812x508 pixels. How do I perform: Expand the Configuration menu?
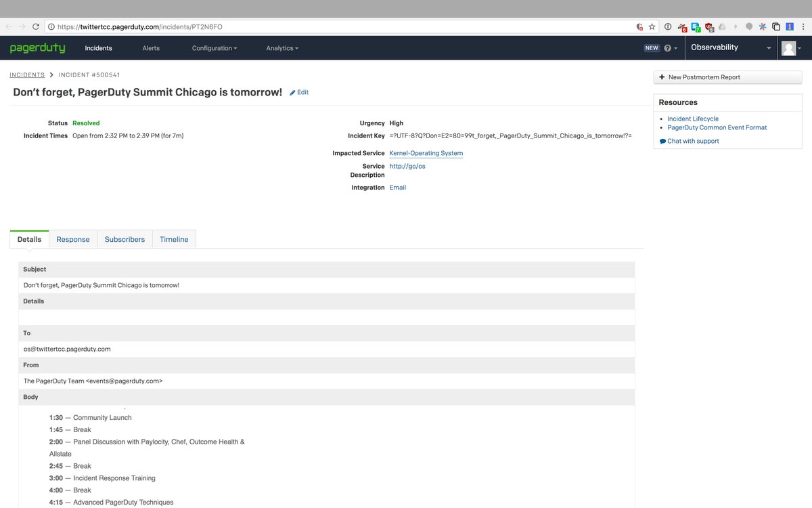tap(215, 48)
